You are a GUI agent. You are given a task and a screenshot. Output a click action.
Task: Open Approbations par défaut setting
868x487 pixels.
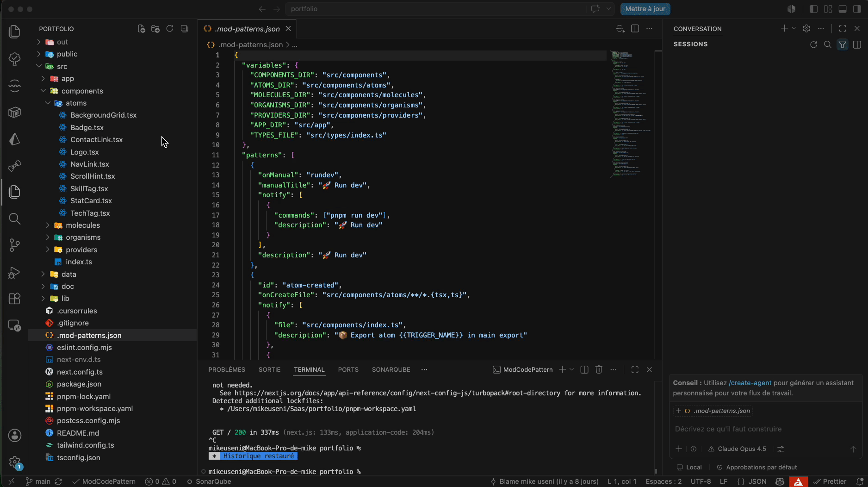click(757, 467)
